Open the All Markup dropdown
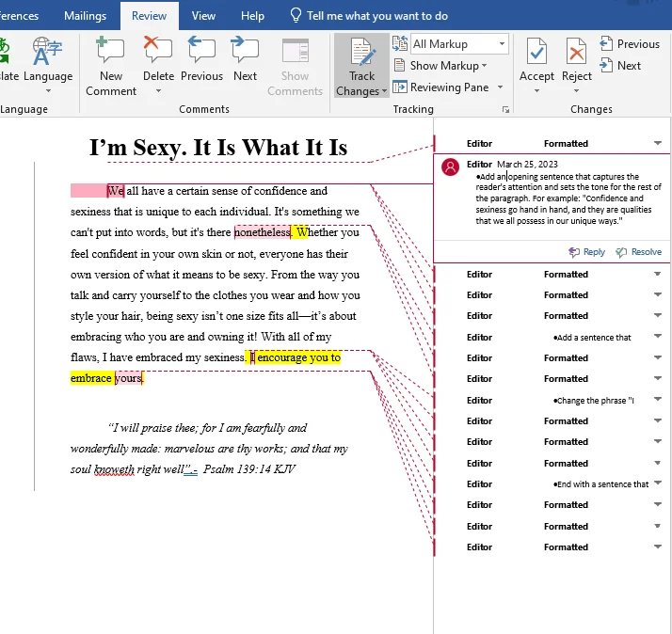This screenshot has height=634, width=672. 459,44
